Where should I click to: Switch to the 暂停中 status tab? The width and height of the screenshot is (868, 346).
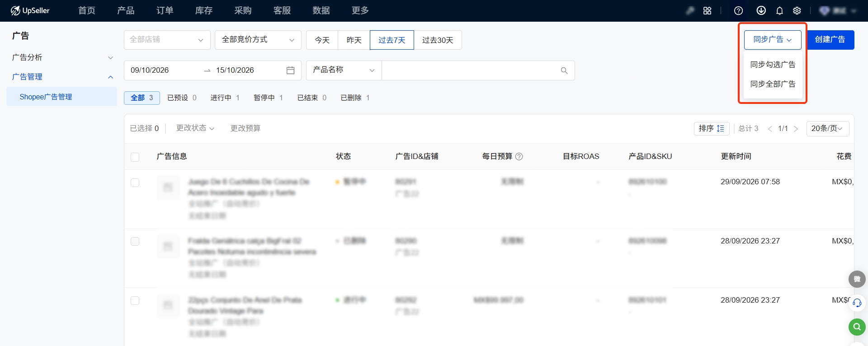pos(268,98)
